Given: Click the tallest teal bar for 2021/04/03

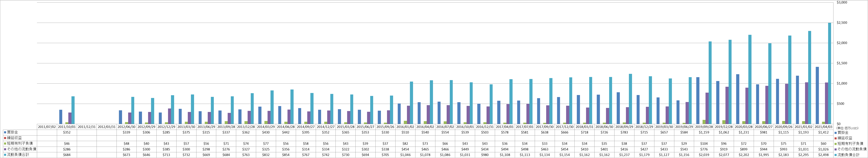Looking at the screenshot, I should (x=830, y=73).
